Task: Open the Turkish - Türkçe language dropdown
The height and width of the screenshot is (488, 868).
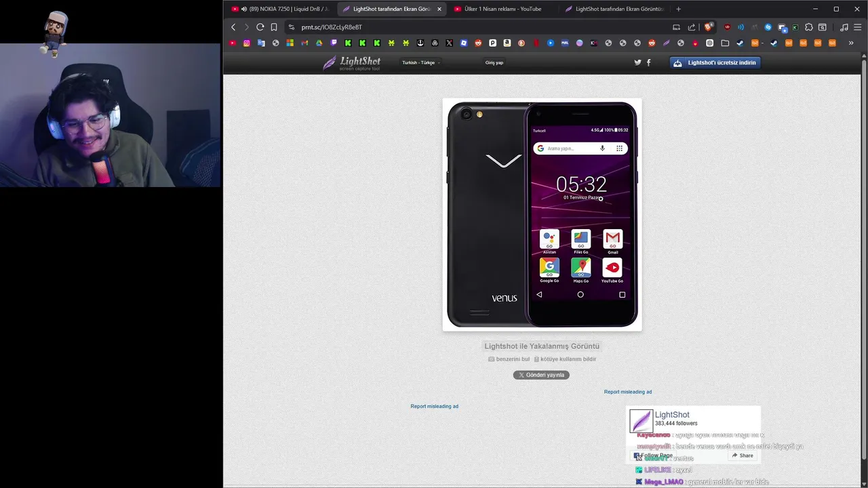Action: click(421, 62)
